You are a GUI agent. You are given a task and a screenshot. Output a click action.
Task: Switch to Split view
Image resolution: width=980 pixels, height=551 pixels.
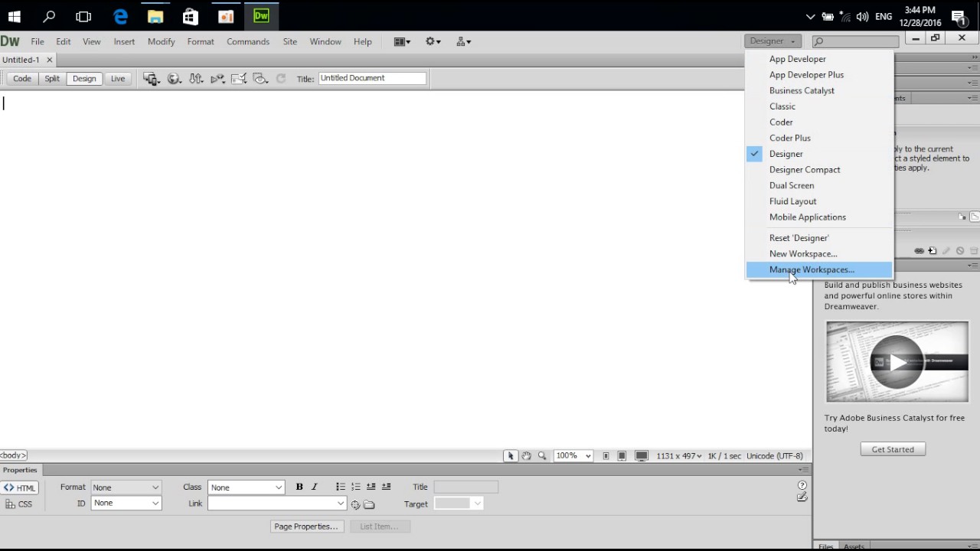[x=52, y=79]
